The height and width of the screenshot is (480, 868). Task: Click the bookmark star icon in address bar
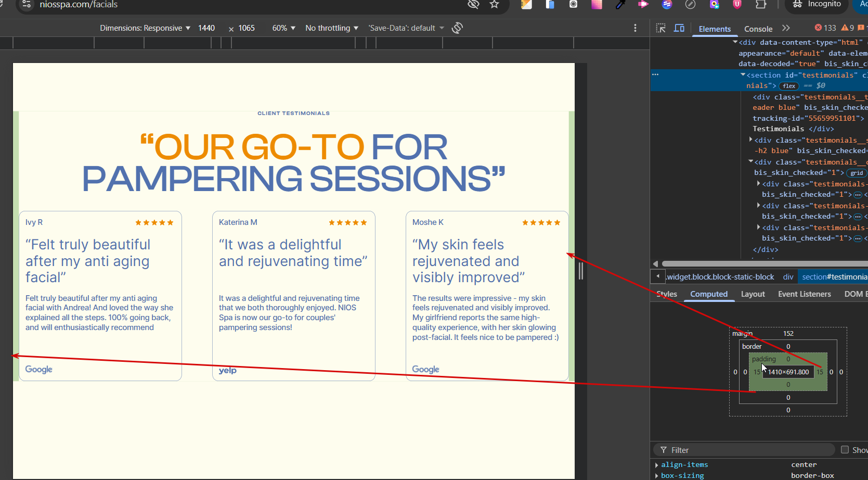pos(494,4)
